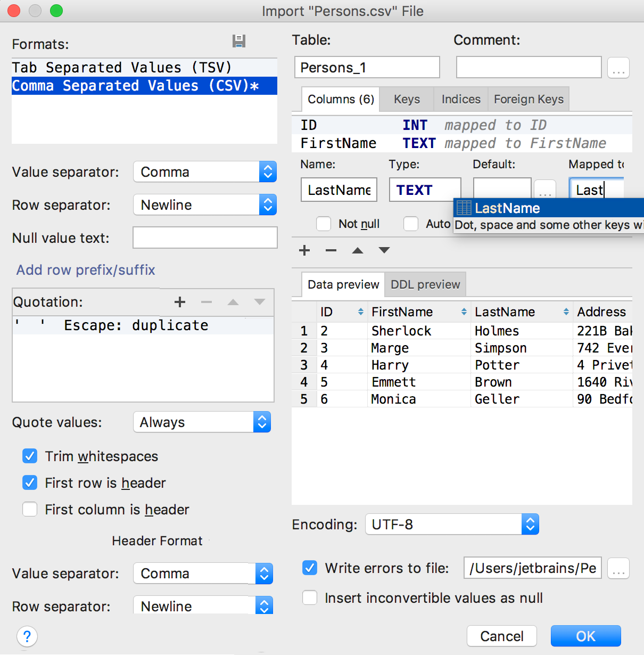Click the Null value text field

[205, 238]
